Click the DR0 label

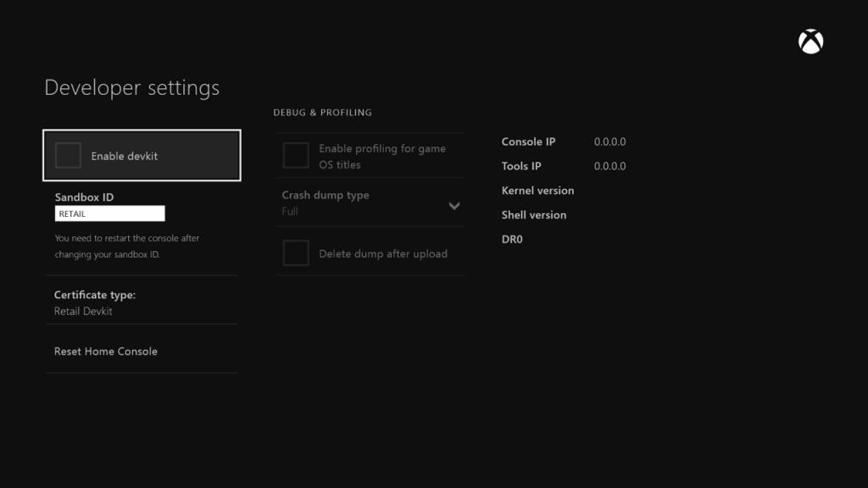512,240
